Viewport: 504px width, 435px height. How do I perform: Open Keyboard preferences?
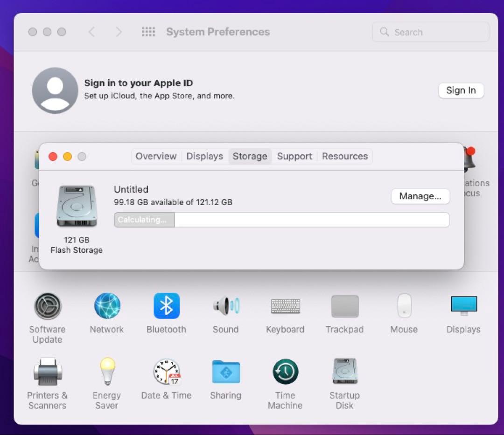(285, 306)
